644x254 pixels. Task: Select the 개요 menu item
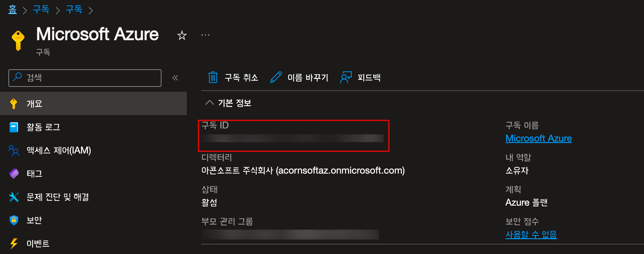click(x=93, y=103)
